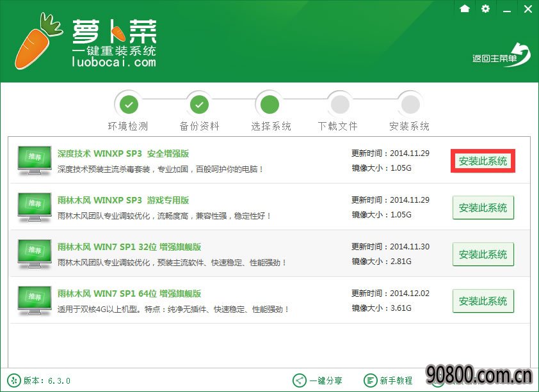This screenshot has height=392, width=539.
Task: Click monitor icon beside 深度技术 WINXP SP3
Action: click(35, 161)
